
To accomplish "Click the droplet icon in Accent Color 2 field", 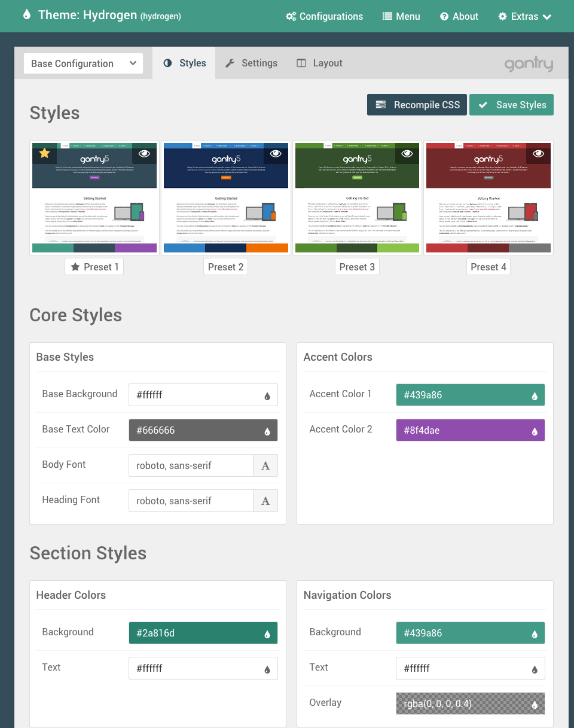I will click(x=534, y=431).
